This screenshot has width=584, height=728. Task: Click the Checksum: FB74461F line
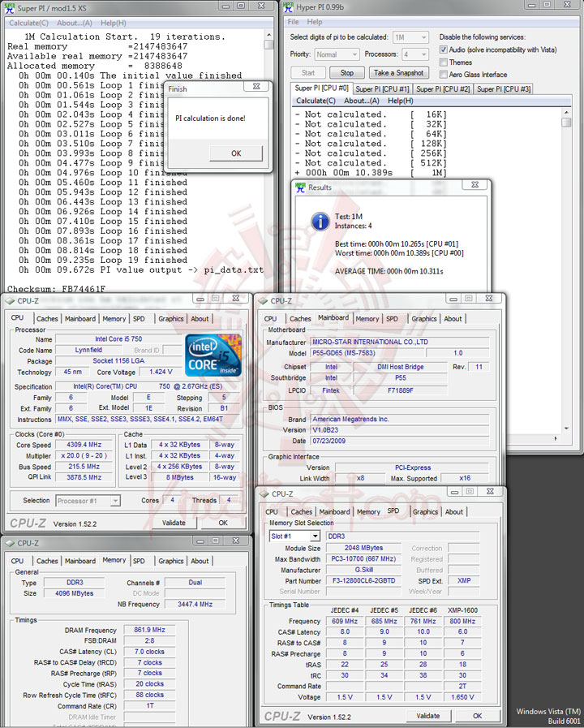[56, 289]
